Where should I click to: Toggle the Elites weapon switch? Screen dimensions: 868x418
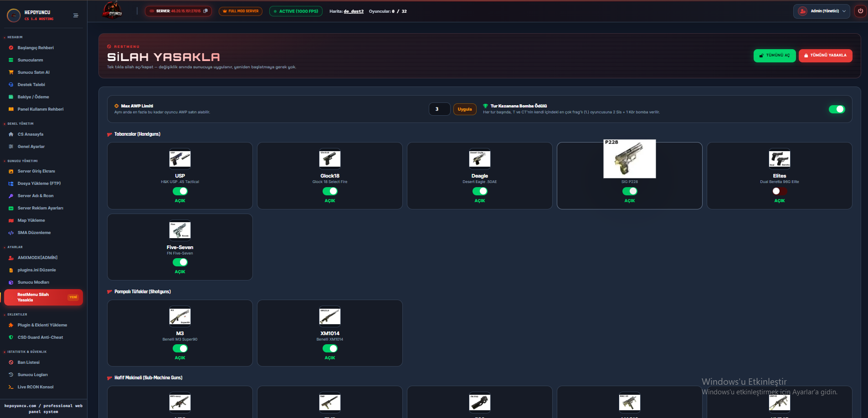point(780,191)
